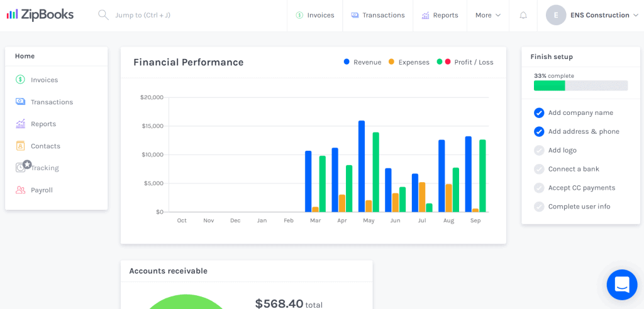
Task: Toggle the Revenue legend blue dot
Action: pyautogui.click(x=347, y=62)
